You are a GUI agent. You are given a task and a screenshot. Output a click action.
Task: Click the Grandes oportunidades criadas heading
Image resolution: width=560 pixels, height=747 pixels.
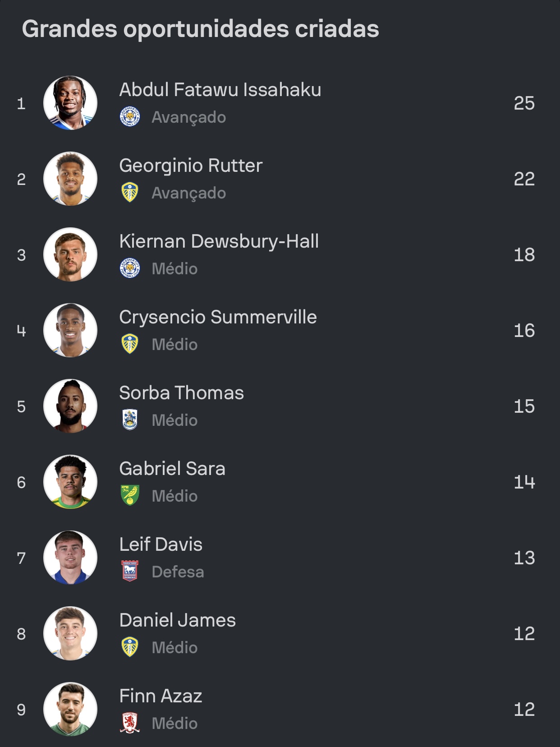[x=201, y=29]
